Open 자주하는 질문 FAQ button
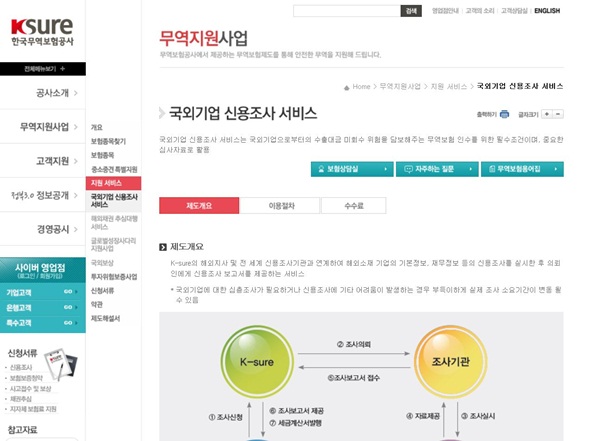This screenshot has height=441, width=600. coord(436,169)
